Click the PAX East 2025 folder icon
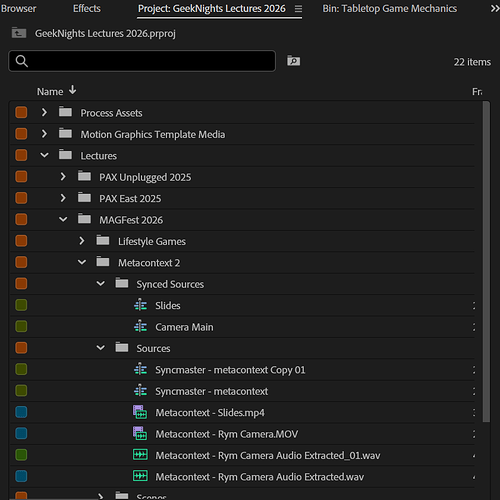The height and width of the screenshot is (500, 500). [84, 198]
